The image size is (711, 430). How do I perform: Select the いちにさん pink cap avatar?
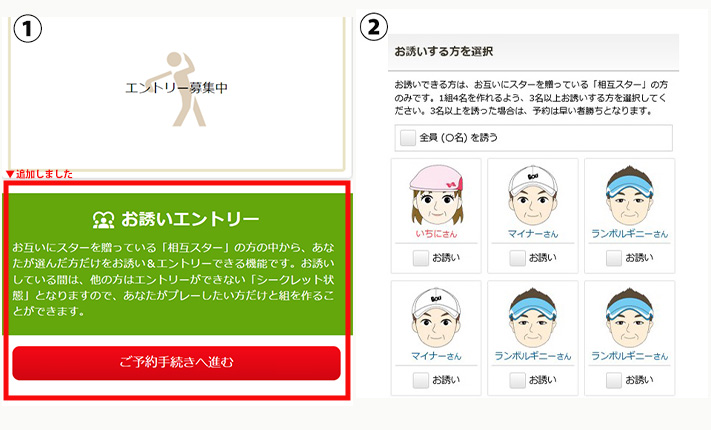[x=436, y=195]
